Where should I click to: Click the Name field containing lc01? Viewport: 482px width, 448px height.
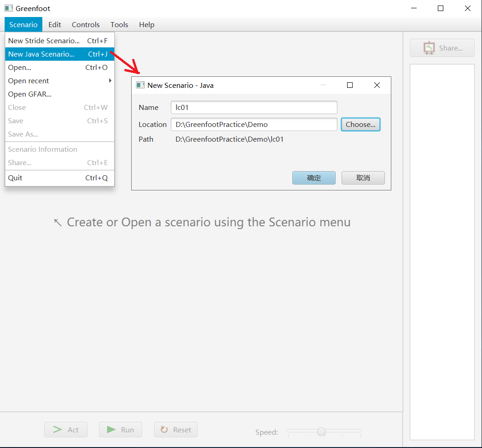(x=254, y=107)
